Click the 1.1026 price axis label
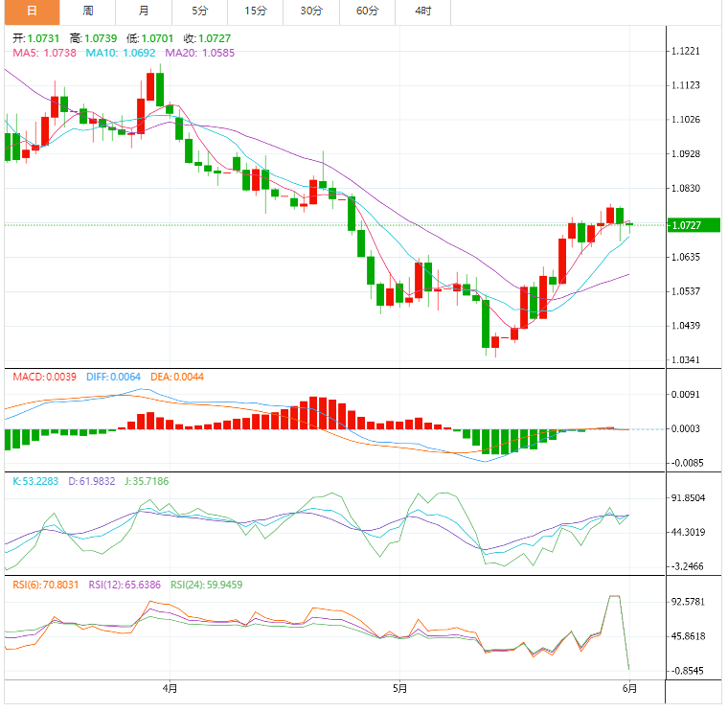The width and height of the screenshot is (728, 712). pyautogui.click(x=686, y=120)
